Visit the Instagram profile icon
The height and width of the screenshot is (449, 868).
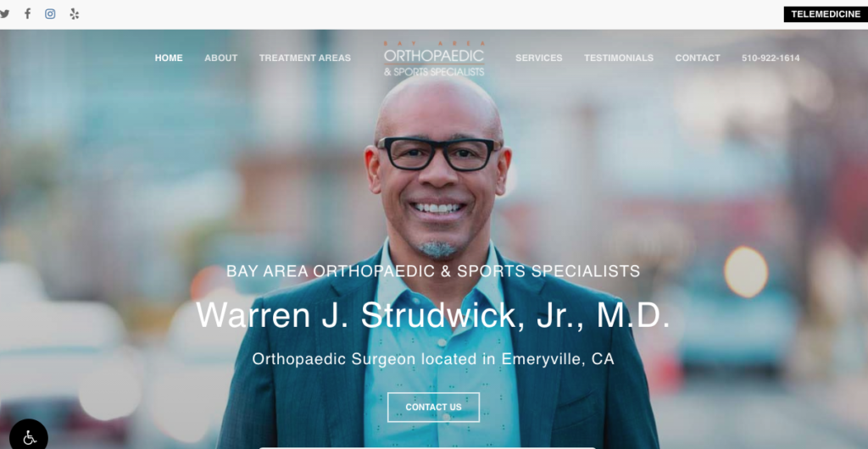[50, 14]
